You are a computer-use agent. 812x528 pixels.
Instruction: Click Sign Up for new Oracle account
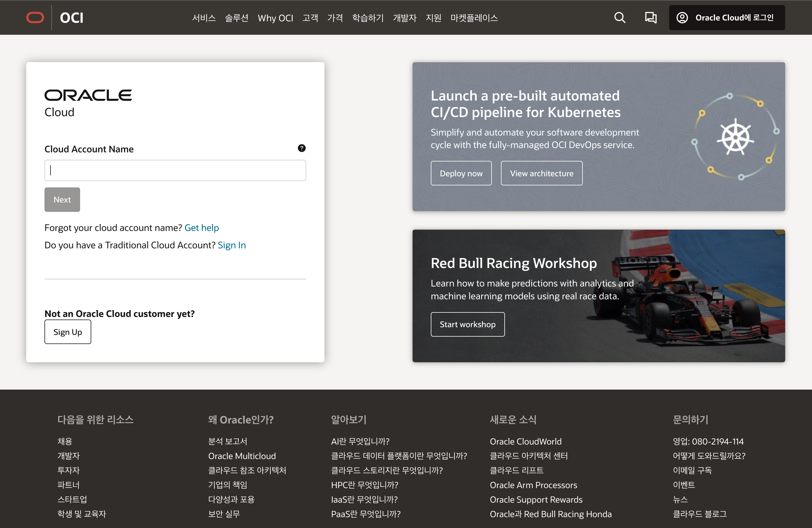[x=68, y=332]
